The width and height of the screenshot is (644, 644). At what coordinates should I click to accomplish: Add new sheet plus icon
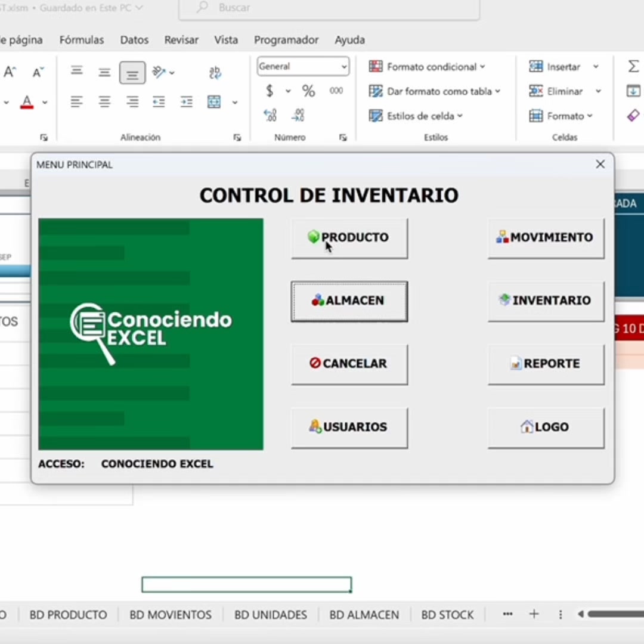coord(534,614)
